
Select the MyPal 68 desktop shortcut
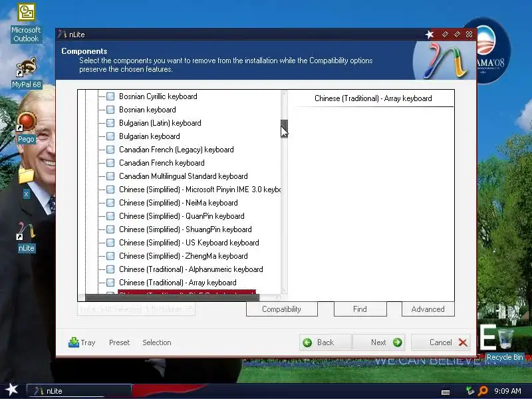[x=27, y=72]
